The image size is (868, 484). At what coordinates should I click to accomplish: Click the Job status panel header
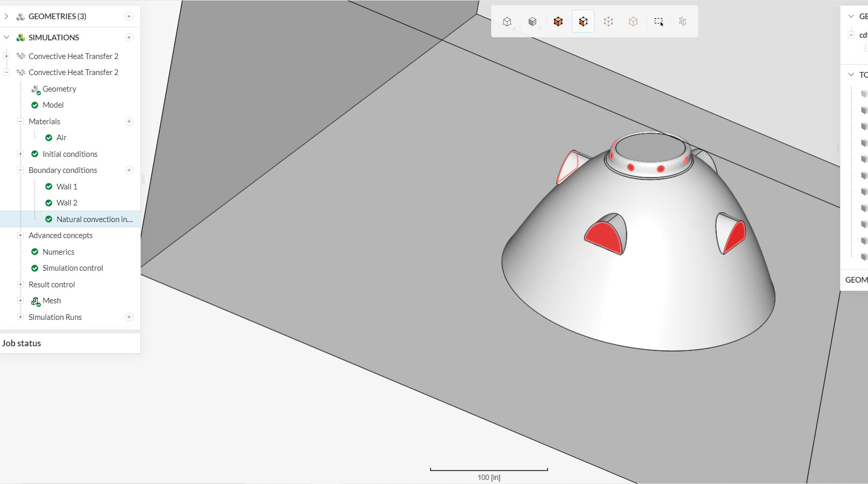point(70,343)
